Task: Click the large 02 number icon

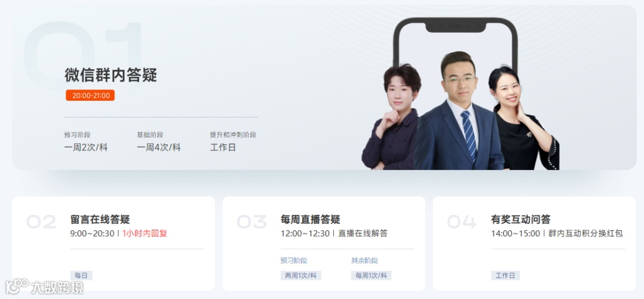Action: point(41,222)
